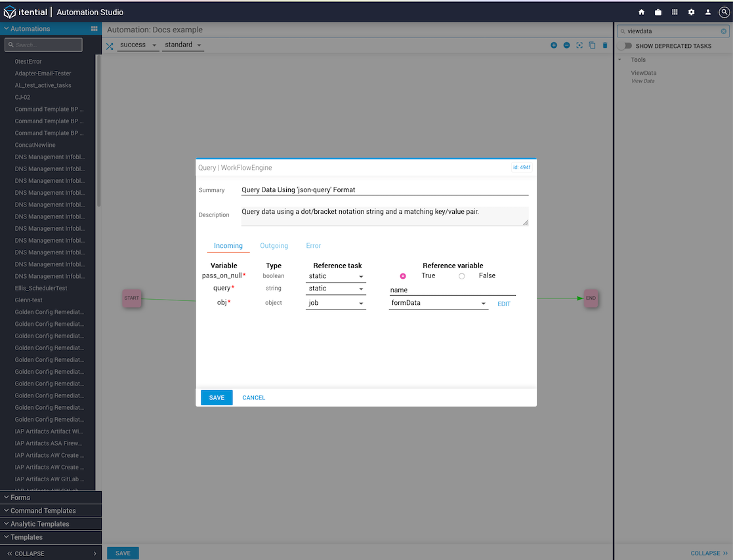This screenshot has height=560, width=733.
Task: Open the briefcase icon in header
Action: point(658,12)
